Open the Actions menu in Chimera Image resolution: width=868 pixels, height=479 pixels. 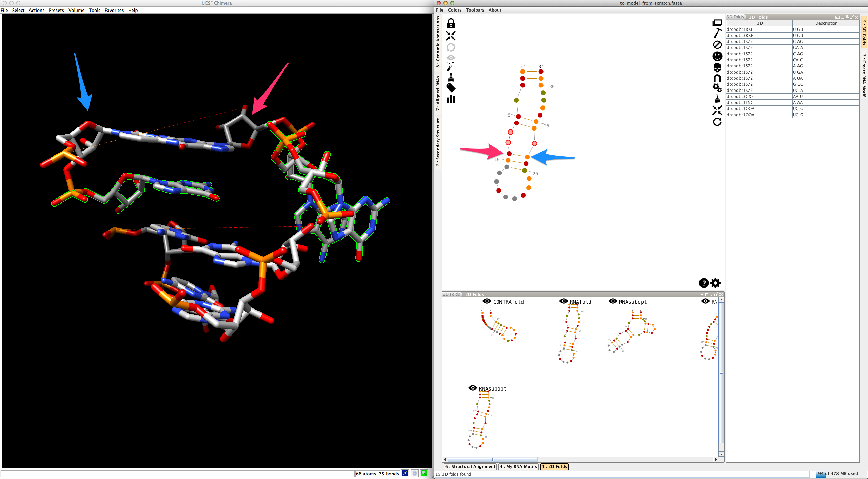(x=37, y=10)
